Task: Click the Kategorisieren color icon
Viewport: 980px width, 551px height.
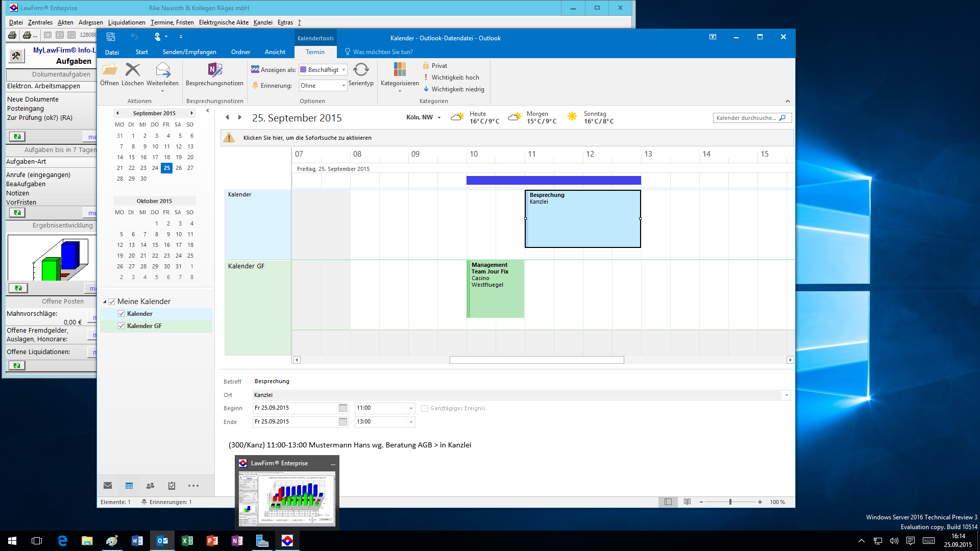Action: [x=400, y=70]
